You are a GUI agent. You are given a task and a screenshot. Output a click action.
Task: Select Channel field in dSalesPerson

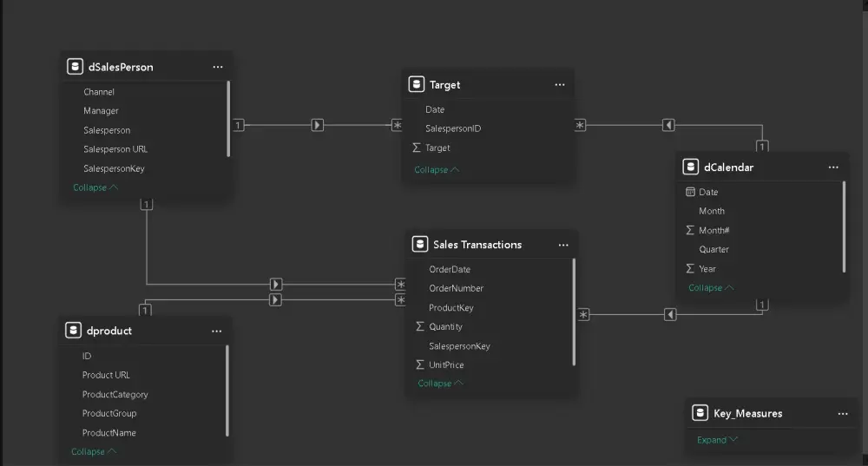pyautogui.click(x=99, y=92)
